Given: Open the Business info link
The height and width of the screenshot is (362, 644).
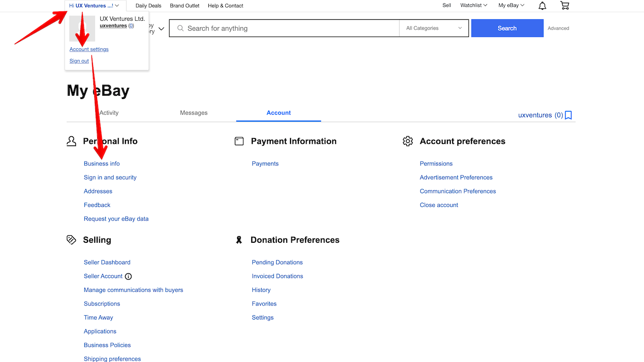Looking at the screenshot, I should pos(102,164).
